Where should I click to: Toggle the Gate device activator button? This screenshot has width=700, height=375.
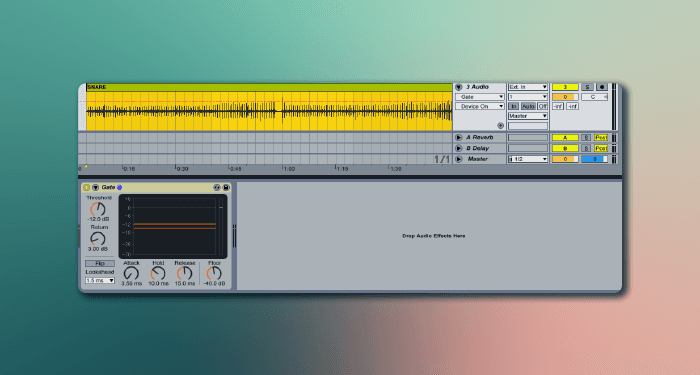point(87,188)
